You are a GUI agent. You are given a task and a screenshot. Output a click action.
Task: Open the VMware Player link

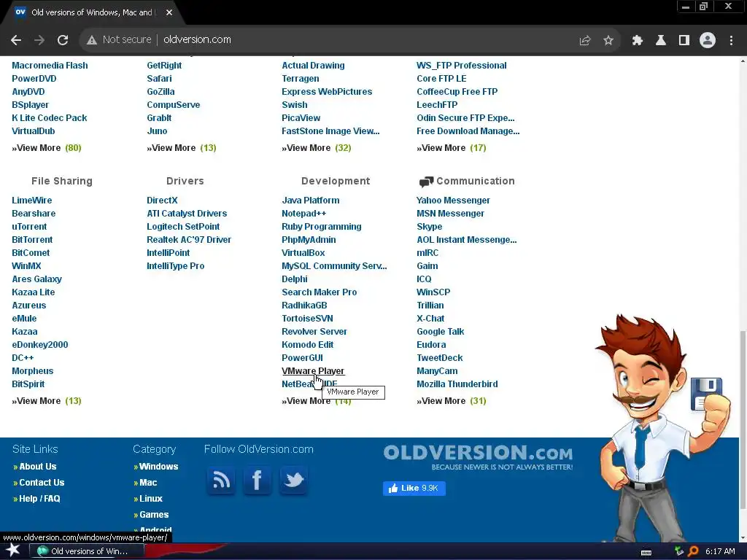(x=313, y=371)
